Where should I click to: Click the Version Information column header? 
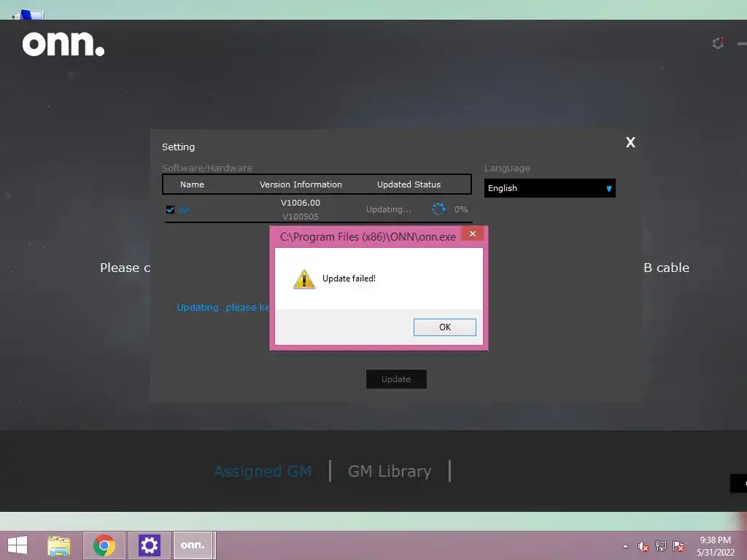(301, 184)
